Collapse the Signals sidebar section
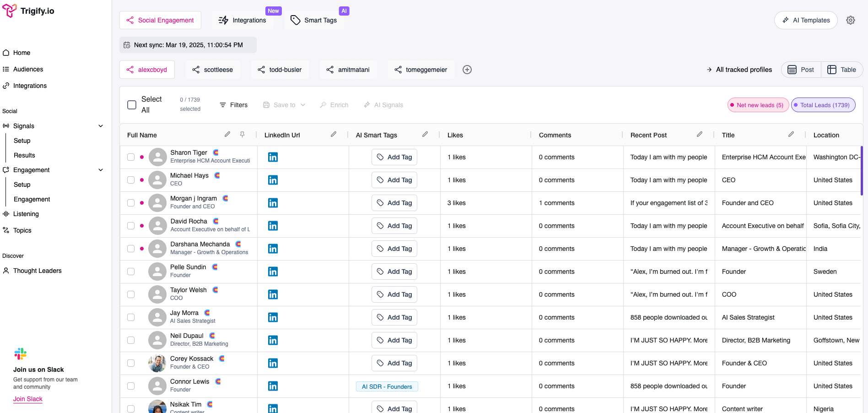The image size is (868, 413). pos(101,126)
